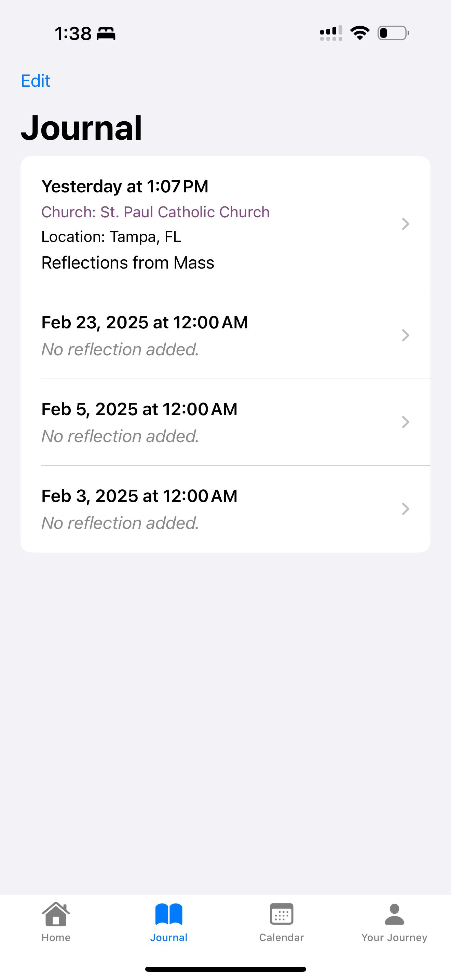
Task: Tap the Journal book icon
Action: (x=169, y=914)
